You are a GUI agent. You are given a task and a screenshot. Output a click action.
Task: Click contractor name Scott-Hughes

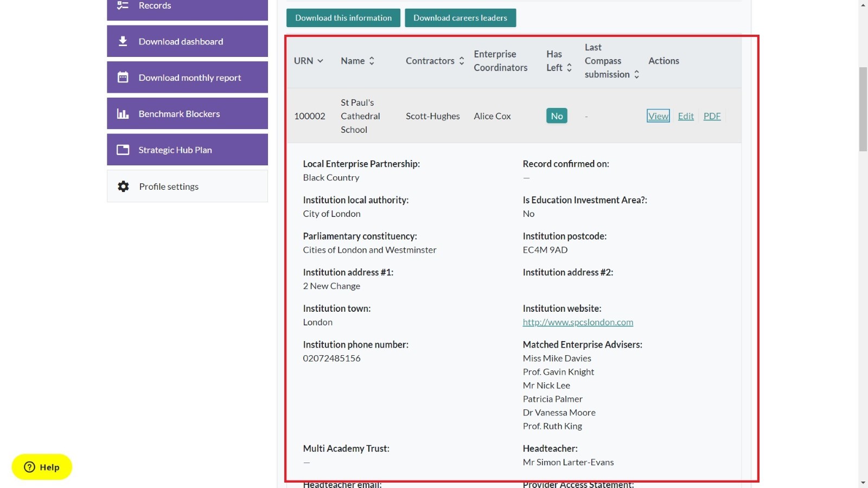coord(432,116)
